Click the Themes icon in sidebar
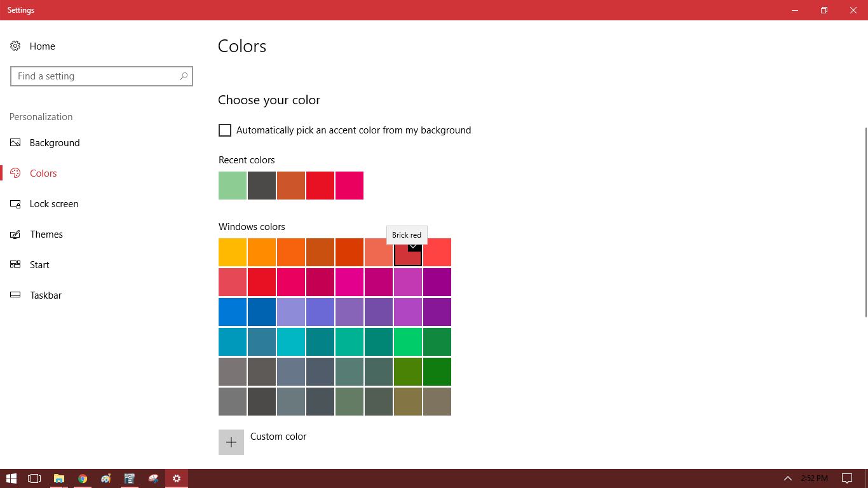Viewport: 868px width, 488px height. tap(15, 234)
